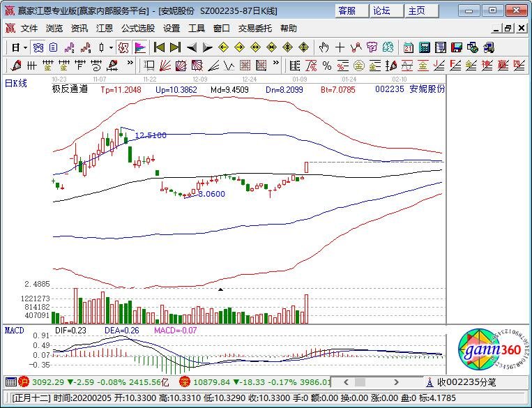532x408 pixels.
Task: Click the red grid square tool
Action: tap(245, 65)
